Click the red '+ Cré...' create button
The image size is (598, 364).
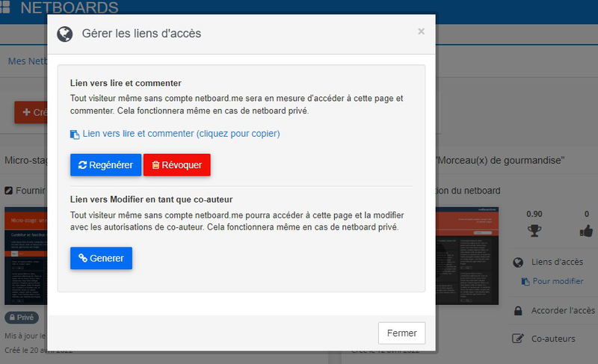click(x=31, y=112)
